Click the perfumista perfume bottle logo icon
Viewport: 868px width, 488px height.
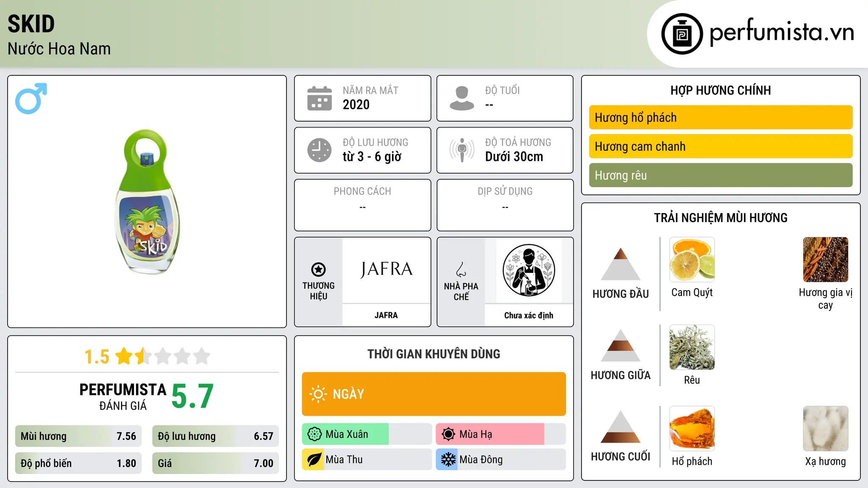click(x=682, y=34)
